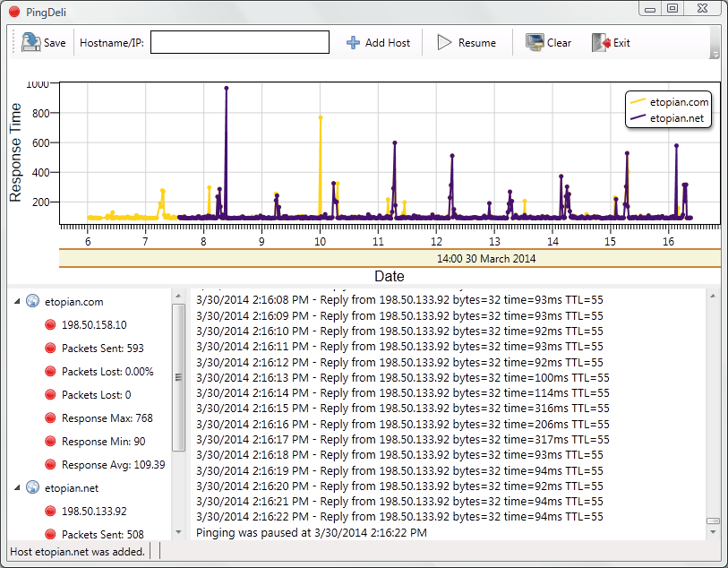This screenshot has width=728, height=568.
Task: Click log line at 2:16:08 PM
Action: point(399,299)
